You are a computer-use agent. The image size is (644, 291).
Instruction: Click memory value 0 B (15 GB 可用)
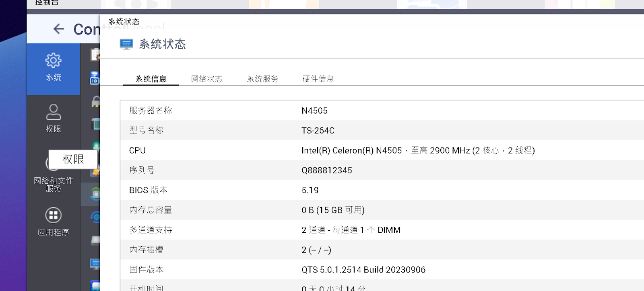pos(333,210)
